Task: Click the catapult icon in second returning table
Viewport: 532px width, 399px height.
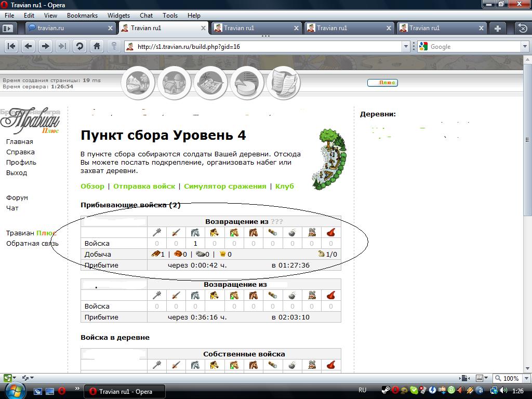Action: (292, 295)
